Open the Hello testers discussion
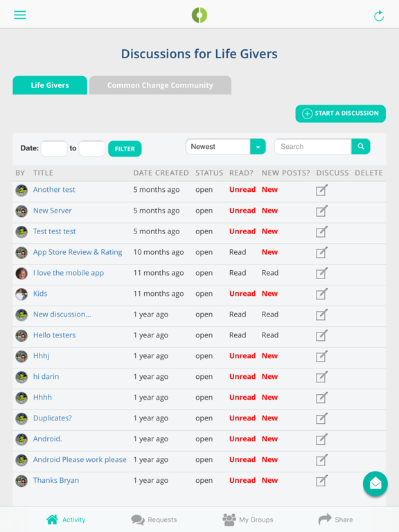The image size is (399, 532). 54,335
